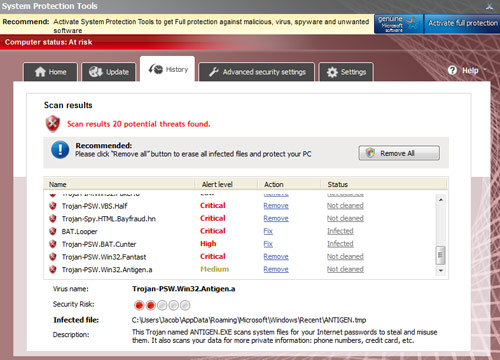Click the scrollbar down arrow in threat list
Screen dimensions: 500x360
tap(441, 270)
